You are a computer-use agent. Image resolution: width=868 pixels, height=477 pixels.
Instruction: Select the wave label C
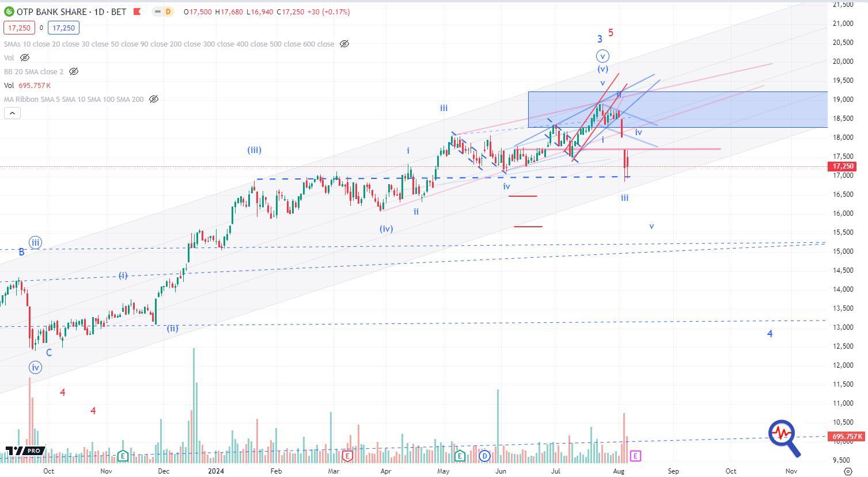click(x=49, y=352)
